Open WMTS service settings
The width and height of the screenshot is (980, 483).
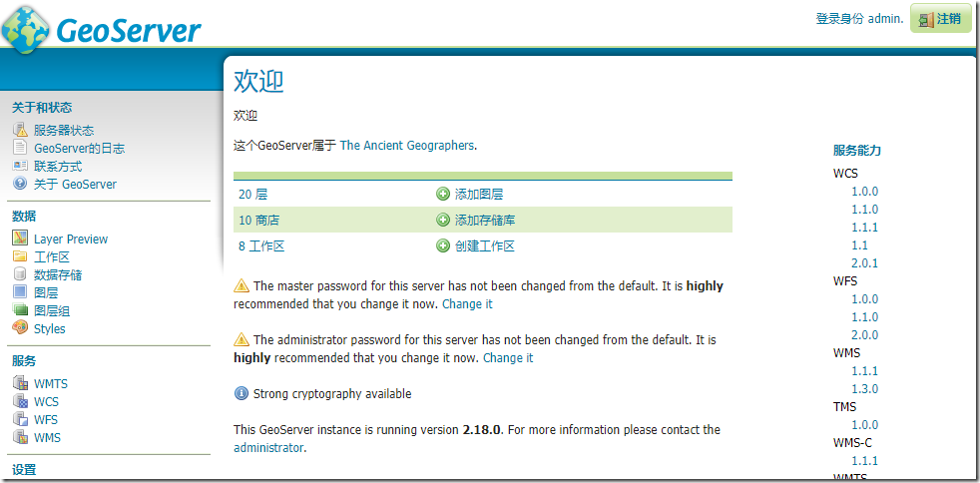[x=51, y=383]
